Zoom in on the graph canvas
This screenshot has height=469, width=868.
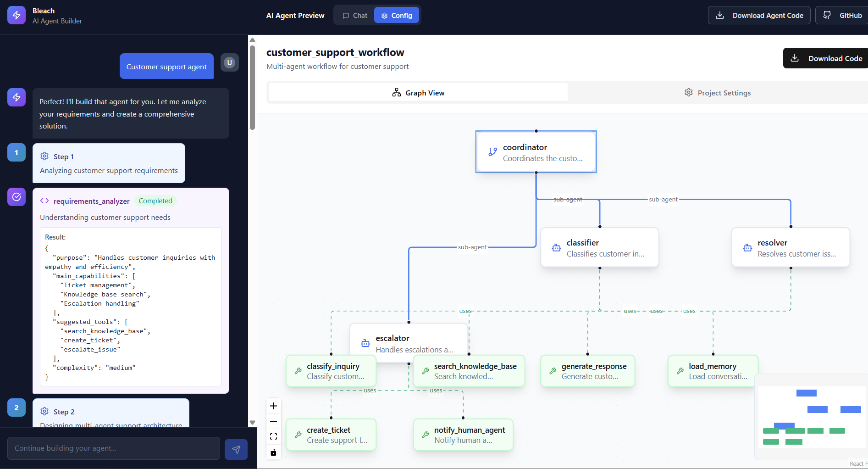pyautogui.click(x=274, y=406)
